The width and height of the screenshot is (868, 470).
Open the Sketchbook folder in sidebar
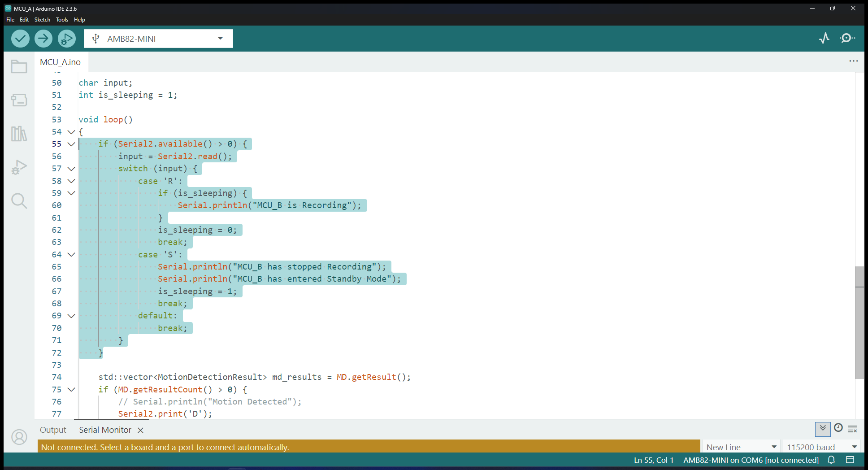tap(19, 67)
